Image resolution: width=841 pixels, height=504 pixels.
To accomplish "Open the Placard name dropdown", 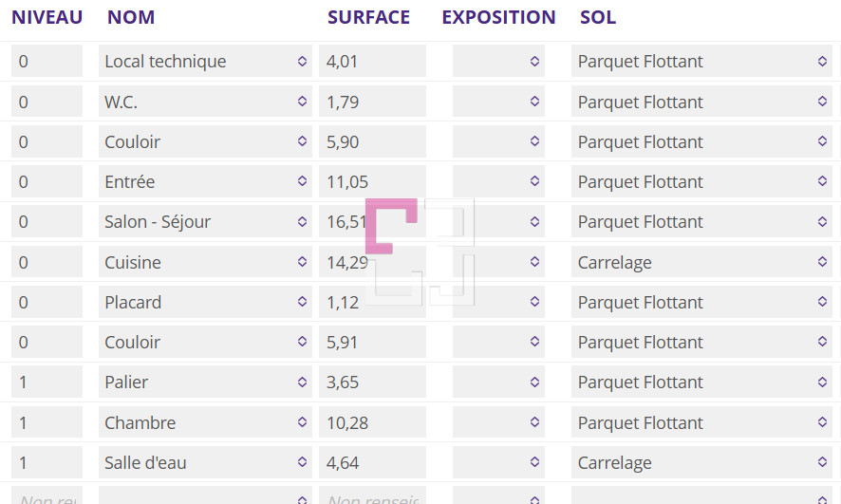I will point(205,302).
